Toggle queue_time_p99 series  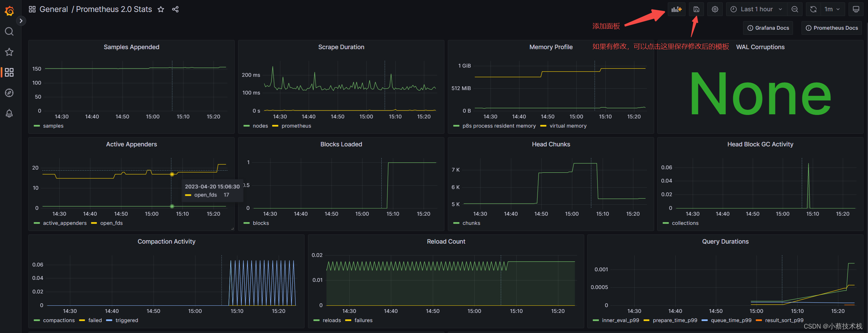coord(731,320)
